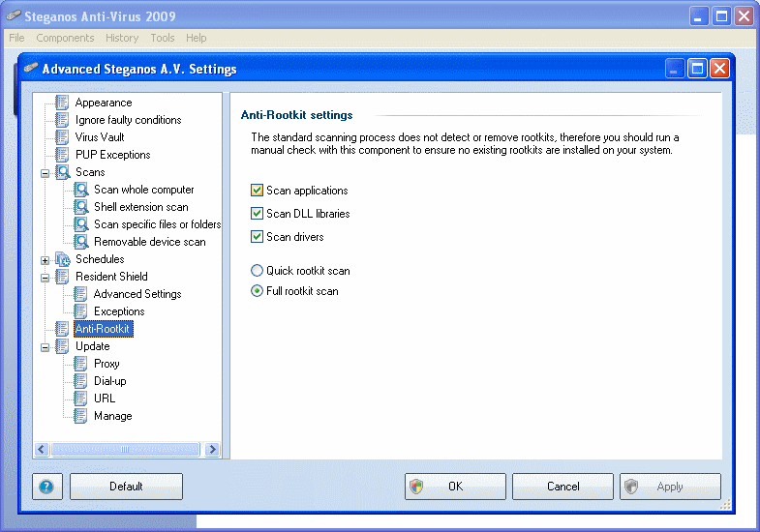Click the Resident Shield notepad icon
The image size is (760, 532).
(63, 277)
